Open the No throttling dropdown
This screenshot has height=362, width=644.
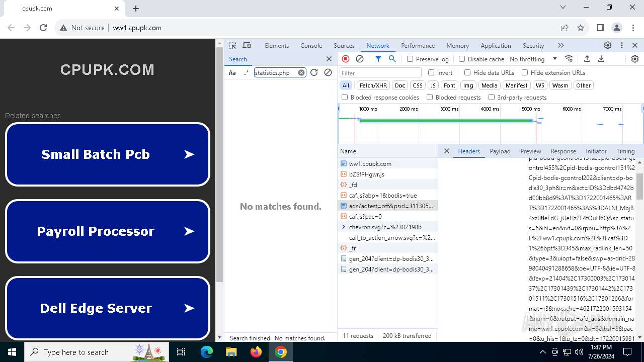pos(533,59)
